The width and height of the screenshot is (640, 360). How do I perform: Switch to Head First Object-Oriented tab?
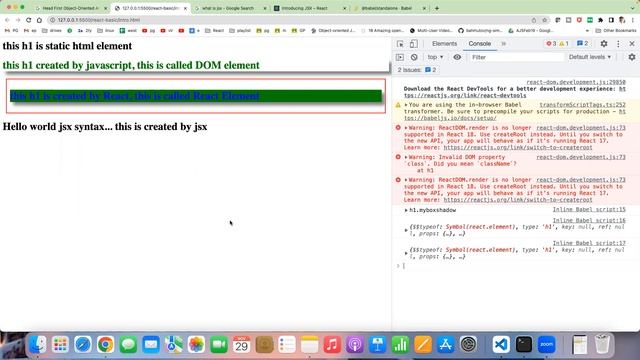point(70,8)
